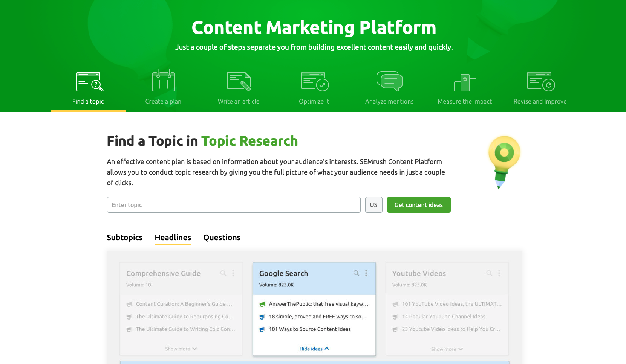Click Volume: 823.0K on Google Search card
This screenshot has height=364, width=626.
(276, 285)
